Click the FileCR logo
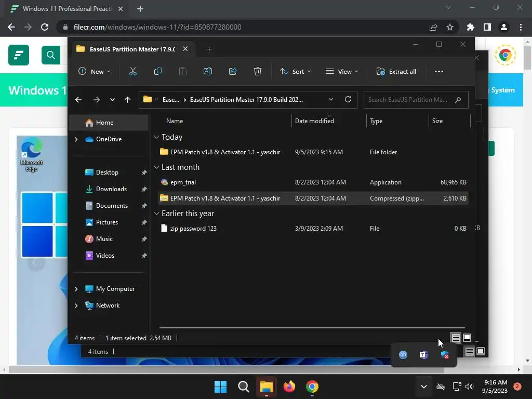The width and height of the screenshot is (532, 399). tap(19, 55)
